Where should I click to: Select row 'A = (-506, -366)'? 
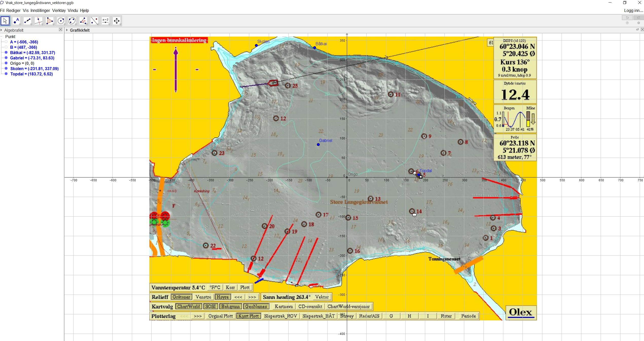[24, 42]
